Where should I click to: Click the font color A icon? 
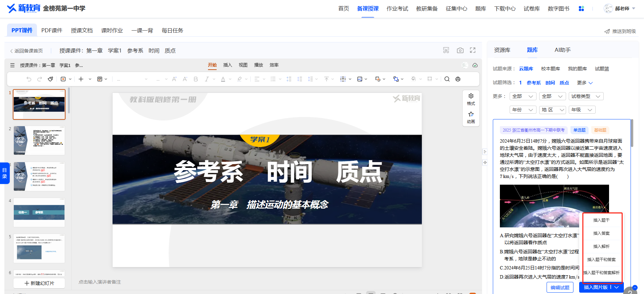point(223,79)
